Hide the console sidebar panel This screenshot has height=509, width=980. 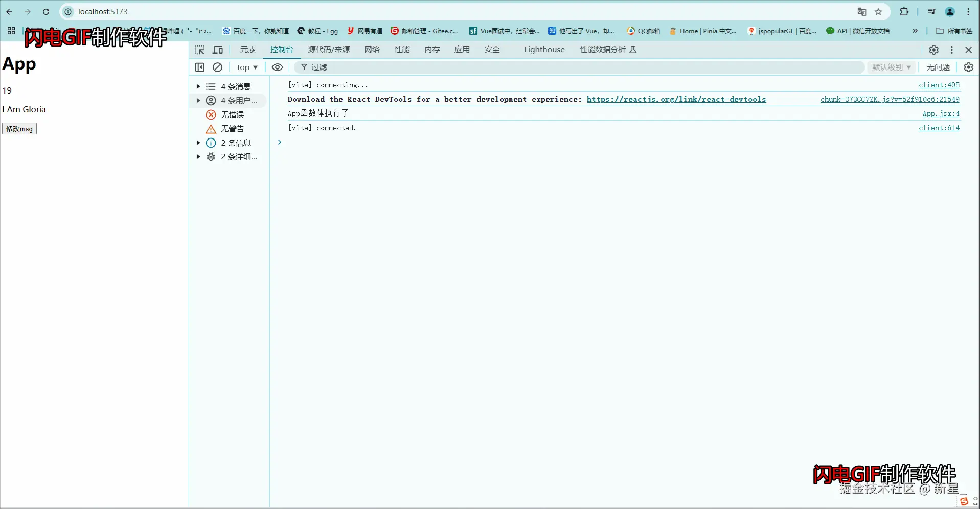(x=199, y=67)
